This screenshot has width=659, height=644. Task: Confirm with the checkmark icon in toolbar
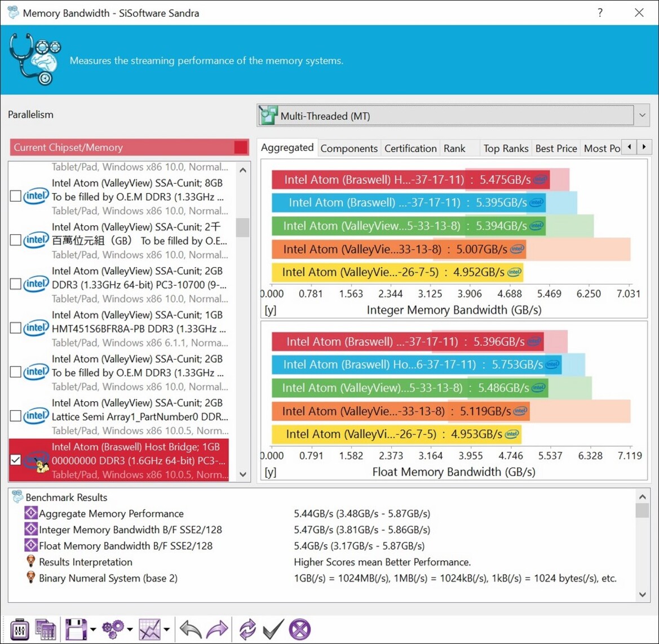273,629
